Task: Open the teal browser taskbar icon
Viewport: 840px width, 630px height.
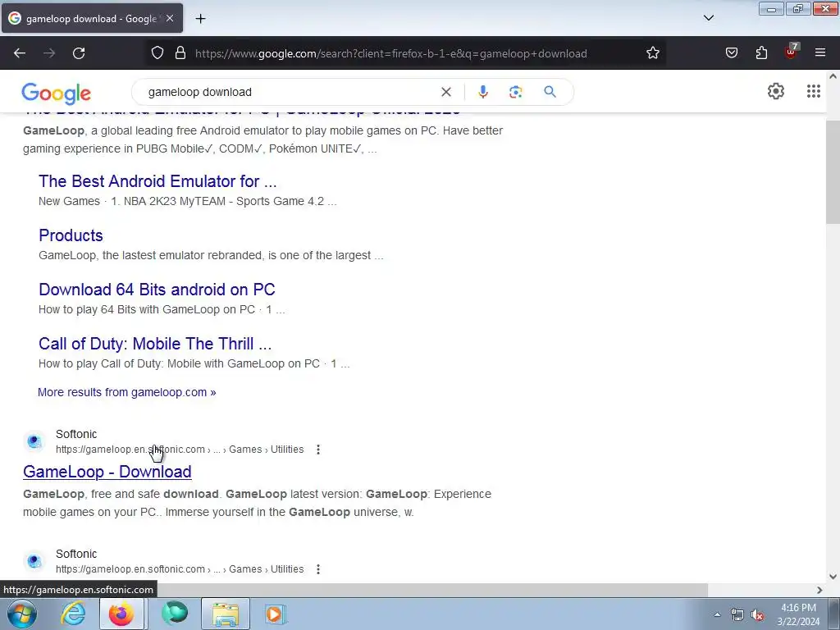Action: (175, 614)
